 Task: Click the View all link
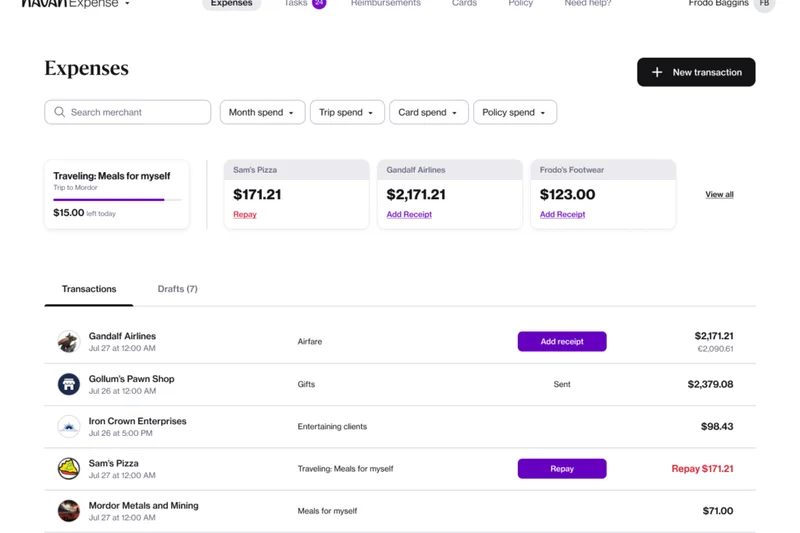pyautogui.click(x=719, y=194)
